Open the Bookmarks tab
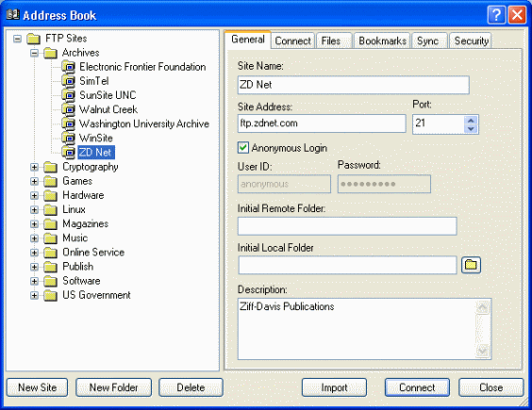Viewport: 532px width, 410px height. (x=382, y=41)
